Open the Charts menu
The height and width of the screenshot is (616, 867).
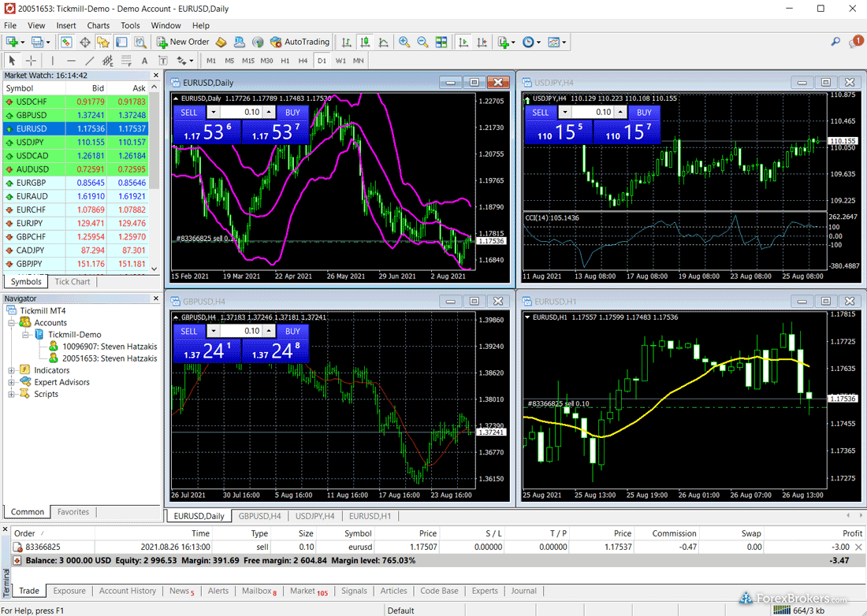tap(99, 25)
